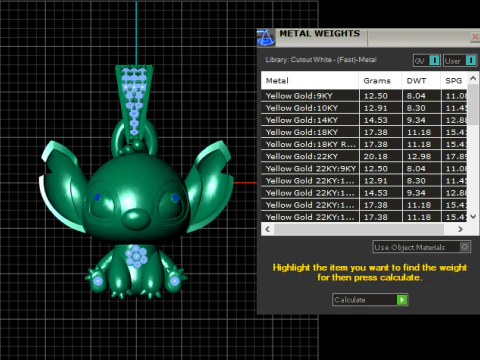
Task: Select the Yellow Gold:18KY row
Action: (x=364, y=132)
